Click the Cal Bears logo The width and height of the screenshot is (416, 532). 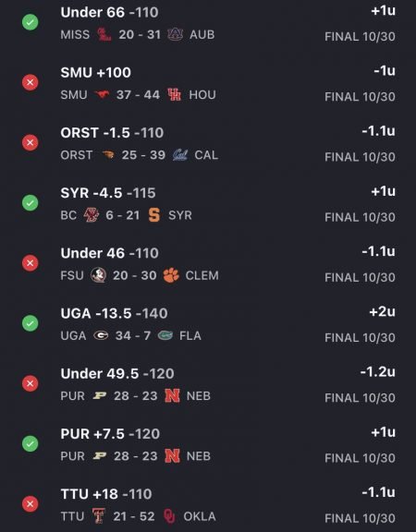click(179, 155)
